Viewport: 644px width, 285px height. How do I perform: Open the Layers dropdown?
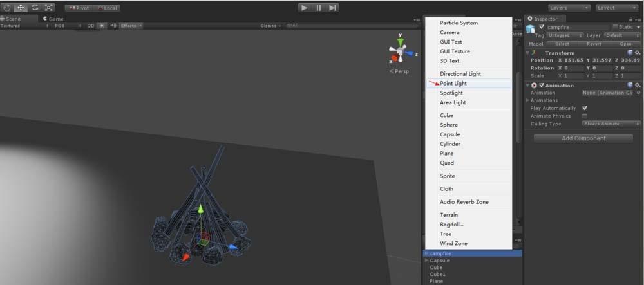click(x=569, y=8)
